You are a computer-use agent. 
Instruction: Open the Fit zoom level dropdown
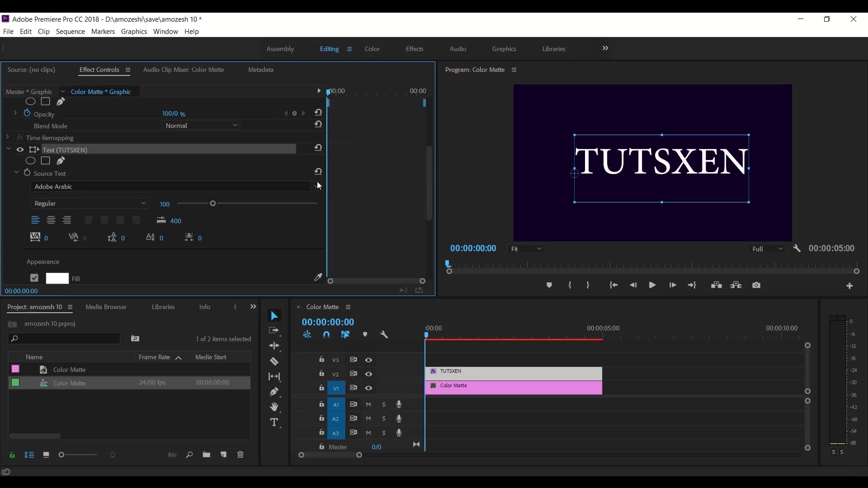[526, 249]
